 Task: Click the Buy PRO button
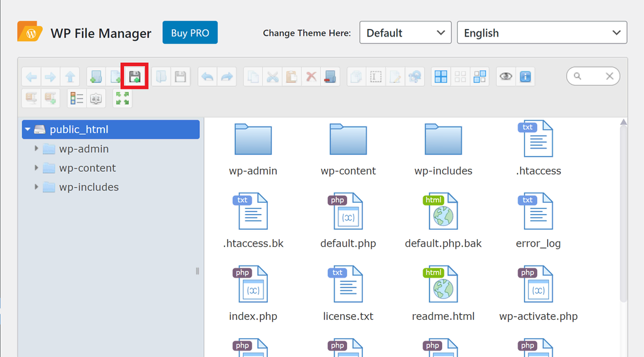(x=190, y=33)
